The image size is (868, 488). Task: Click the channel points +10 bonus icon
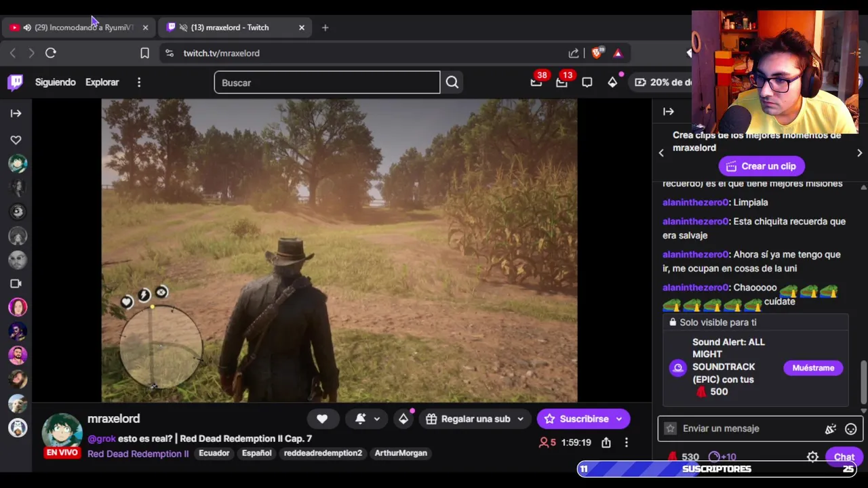(722, 457)
